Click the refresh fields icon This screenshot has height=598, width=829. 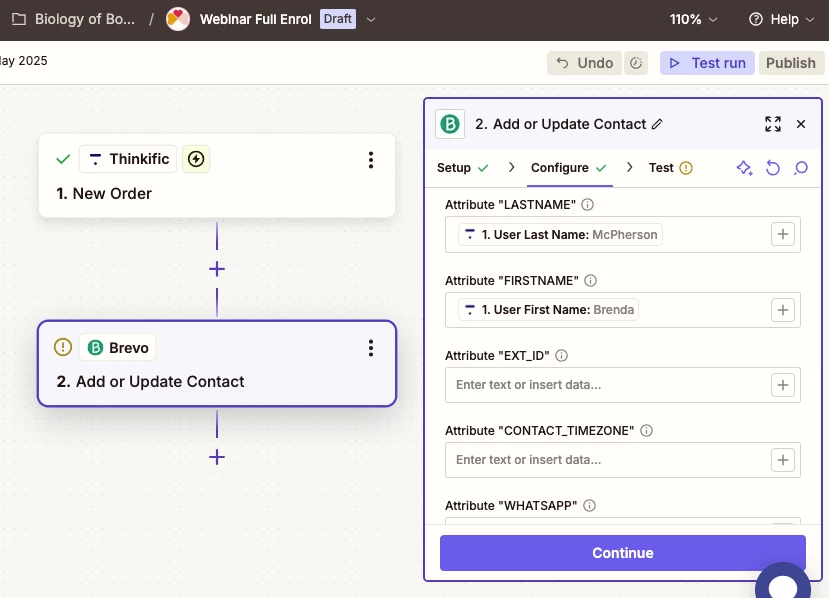click(773, 168)
